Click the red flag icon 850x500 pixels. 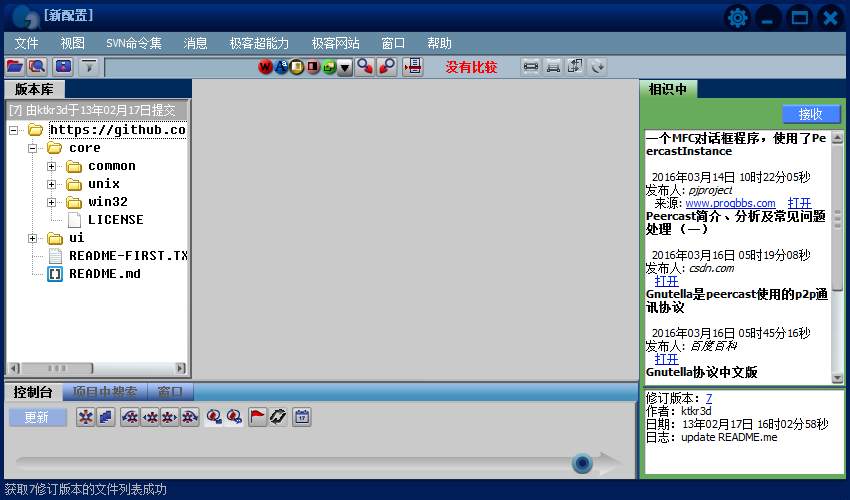pos(257,417)
